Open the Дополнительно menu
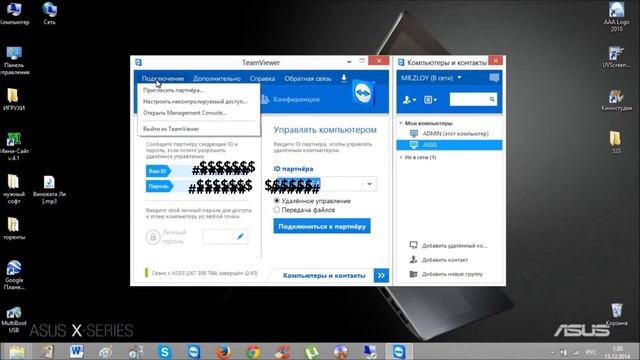The image size is (640, 360). [x=217, y=78]
